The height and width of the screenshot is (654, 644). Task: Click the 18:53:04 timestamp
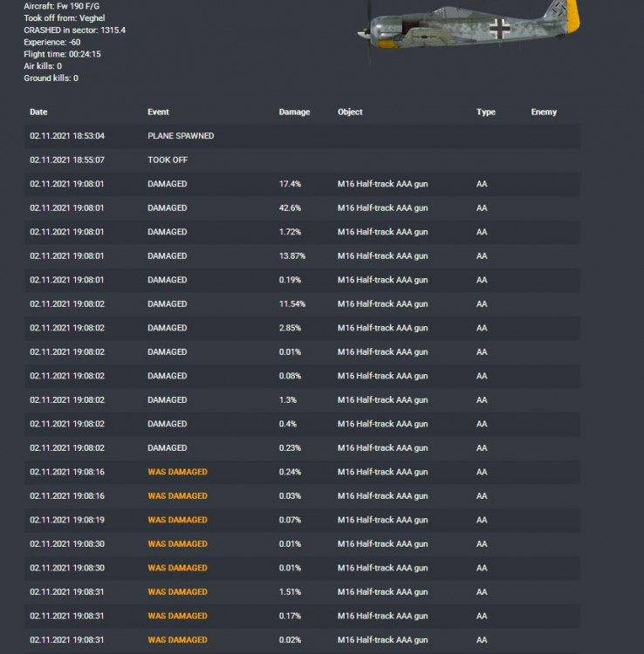click(x=67, y=136)
